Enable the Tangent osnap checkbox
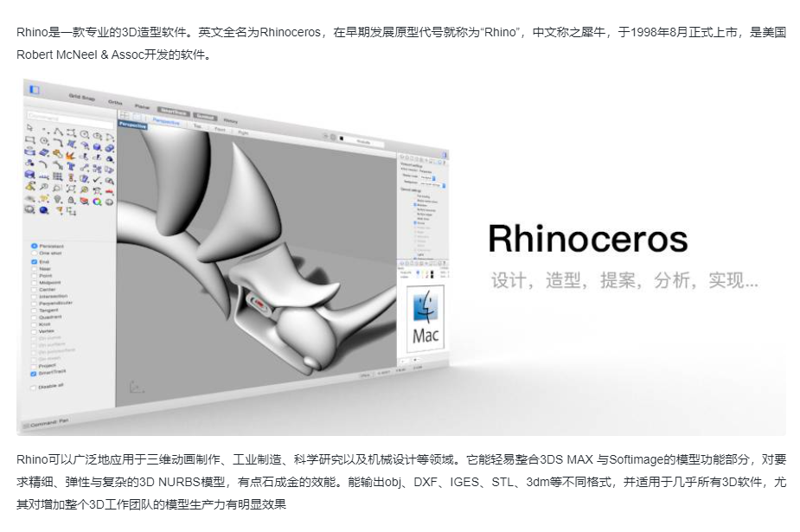The width and height of the screenshot is (800, 532). 35,311
